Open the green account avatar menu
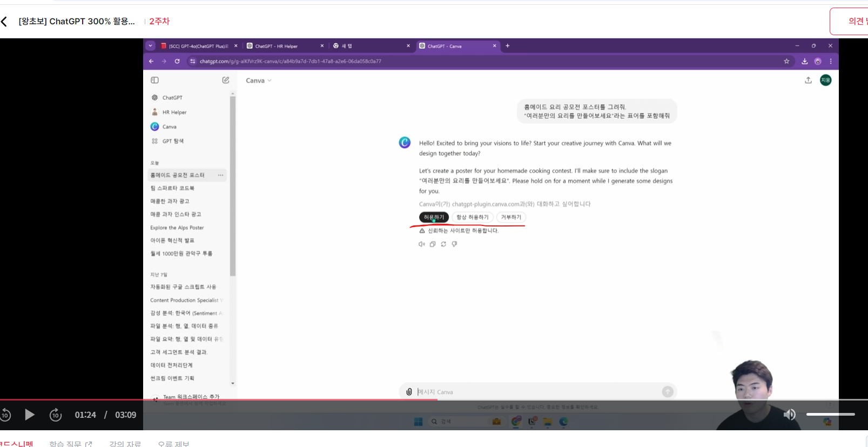Screen dimensions: 868x447 coord(826,80)
